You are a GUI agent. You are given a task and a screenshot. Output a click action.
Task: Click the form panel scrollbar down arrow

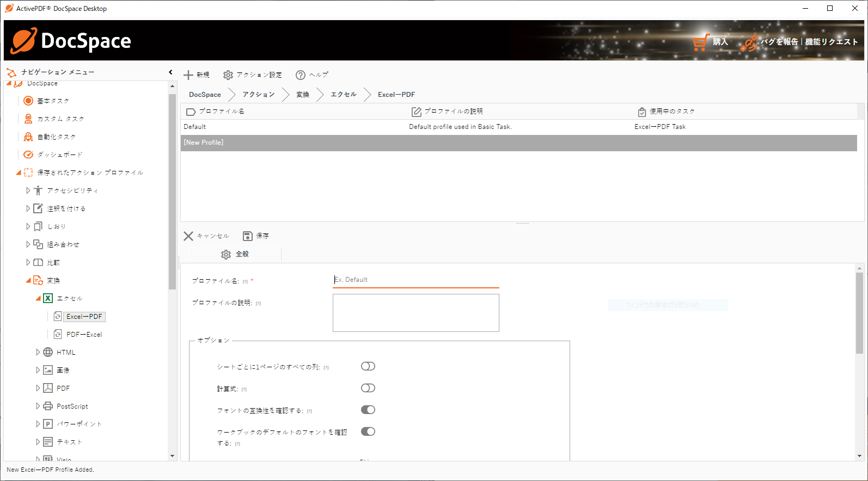click(860, 456)
